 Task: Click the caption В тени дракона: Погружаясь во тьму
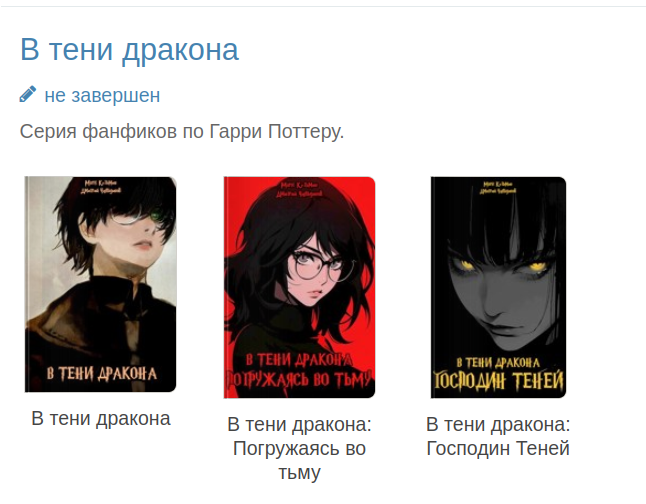tap(300, 448)
